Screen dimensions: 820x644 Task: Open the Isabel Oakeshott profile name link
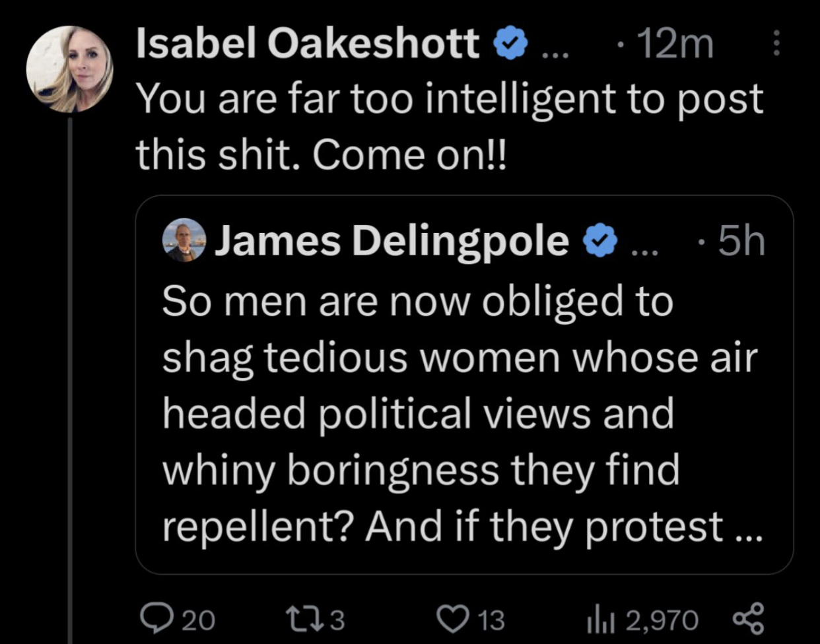point(307,45)
